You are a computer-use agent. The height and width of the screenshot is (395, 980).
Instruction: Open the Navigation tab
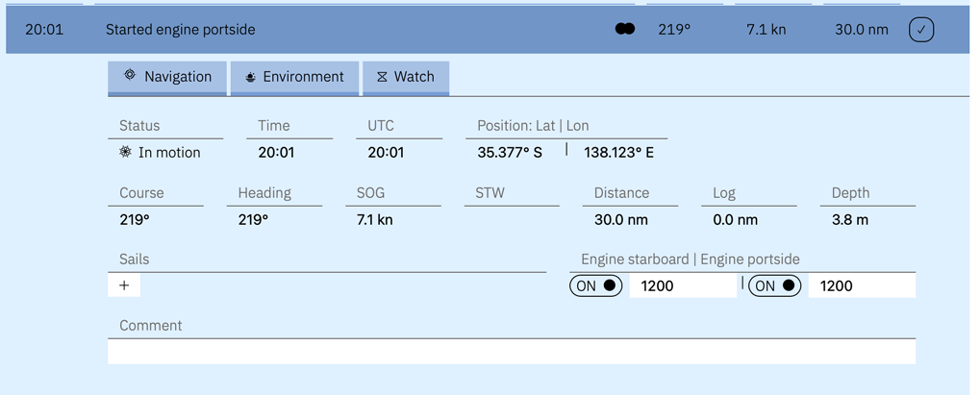point(167,77)
